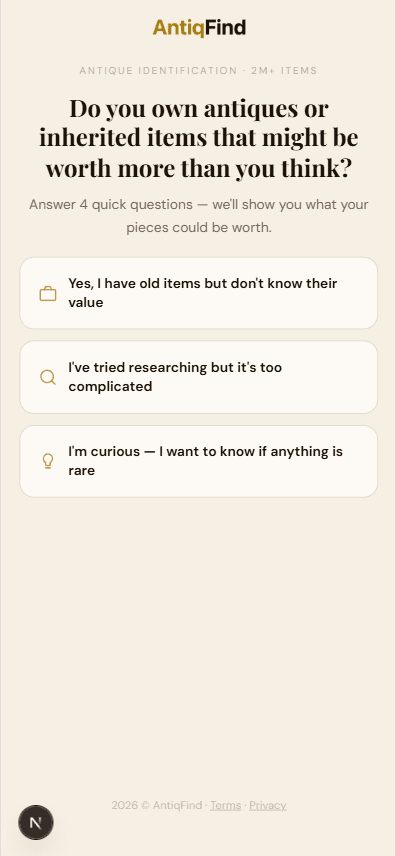The height and width of the screenshot is (856, 395).
Task: Click the AntiqFind logo at top
Action: [x=199, y=27]
